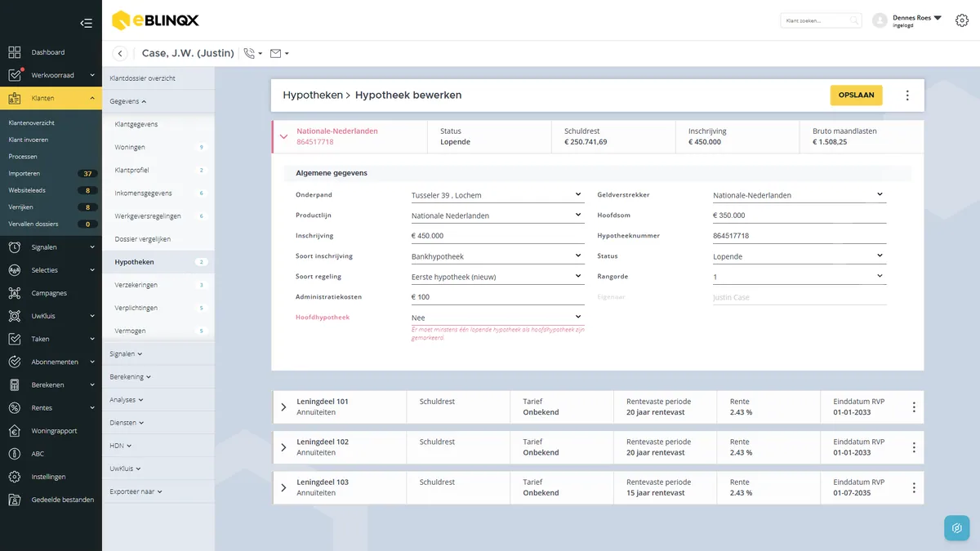This screenshot has width=980, height=551.
Task: Open the Campagnes icon
Action: [15, 293]
